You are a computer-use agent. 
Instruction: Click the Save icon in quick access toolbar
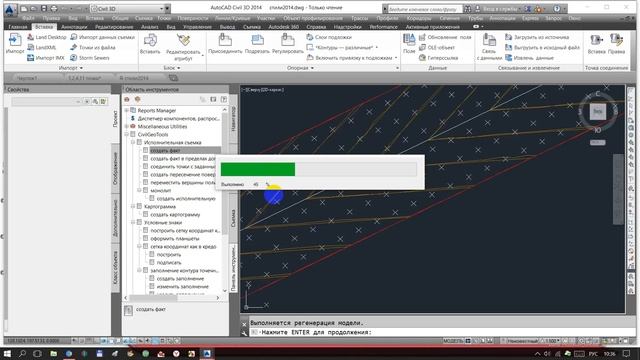pos(44,9)
